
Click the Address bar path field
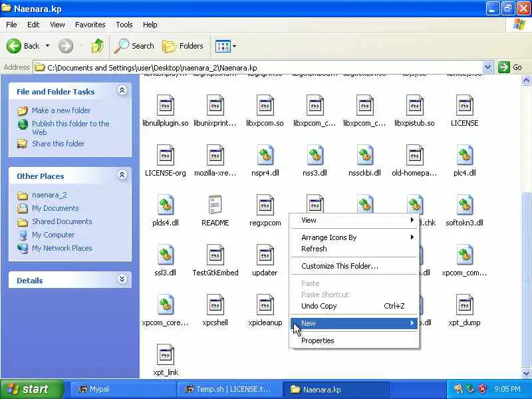[x=258, y=68]
